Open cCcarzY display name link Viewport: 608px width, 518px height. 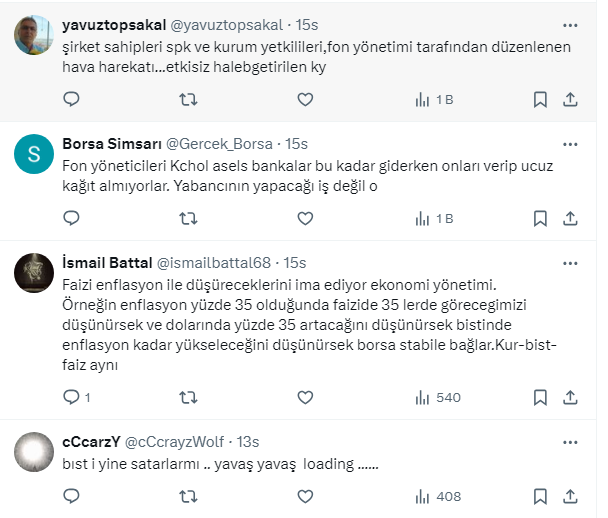click(x=91, y=442)
